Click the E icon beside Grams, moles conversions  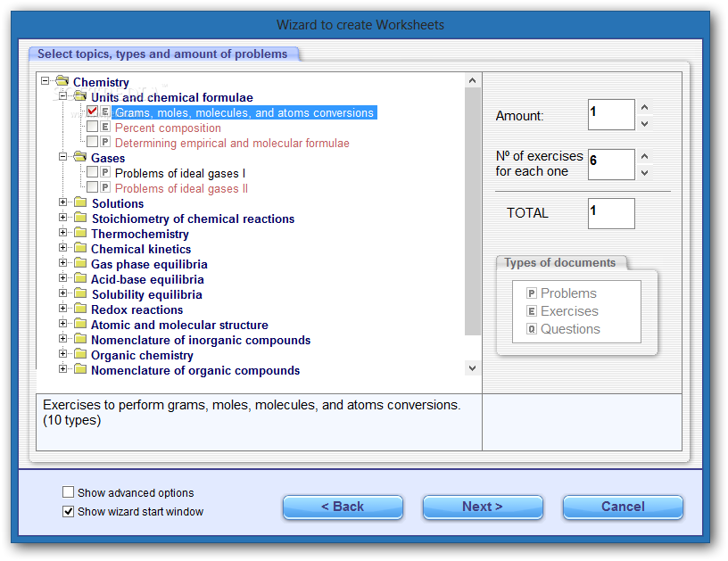[x=105, y=111]
